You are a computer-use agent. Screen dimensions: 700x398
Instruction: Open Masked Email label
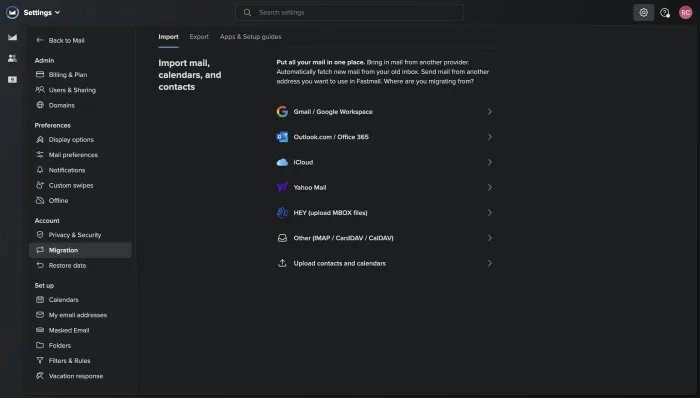69,330
